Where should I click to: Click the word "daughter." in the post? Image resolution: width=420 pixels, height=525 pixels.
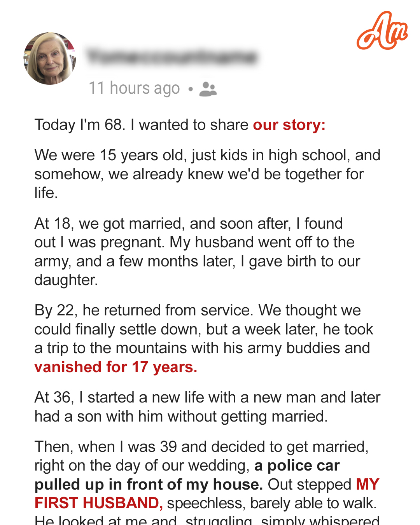coord(66,280)
